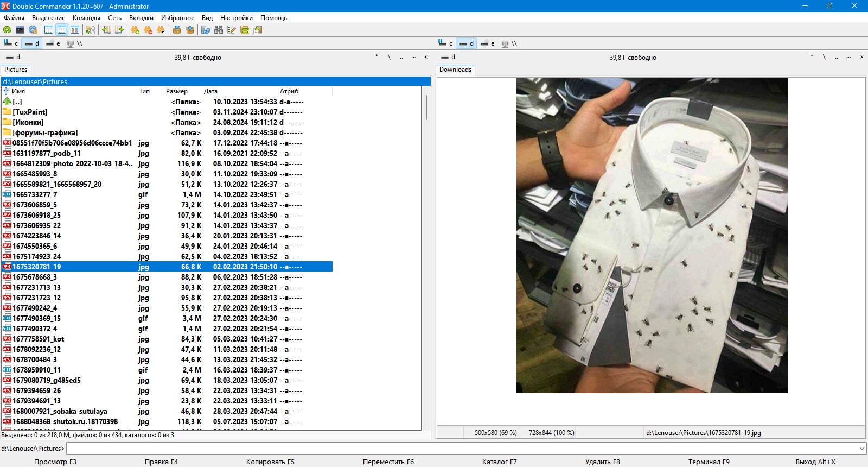
Task: Open the Вкладки menu
Action: tap(141, 18)
